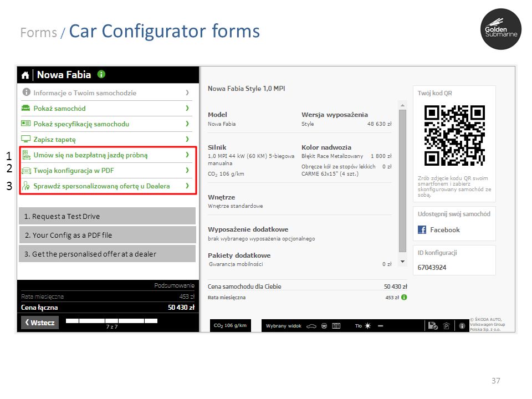Open Informacje o Twoim samochodzie menu item
532x399 pixels.
106,93
